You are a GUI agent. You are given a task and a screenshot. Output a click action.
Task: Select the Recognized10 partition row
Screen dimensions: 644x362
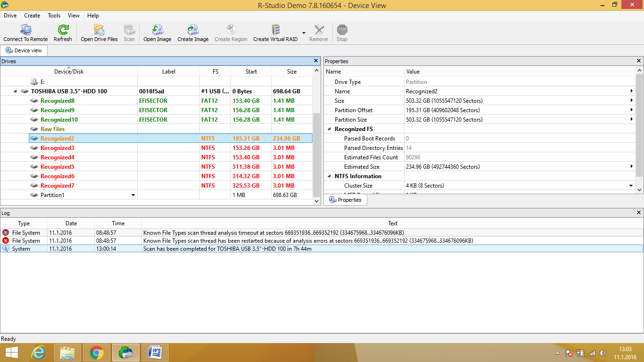click(171, 120)
